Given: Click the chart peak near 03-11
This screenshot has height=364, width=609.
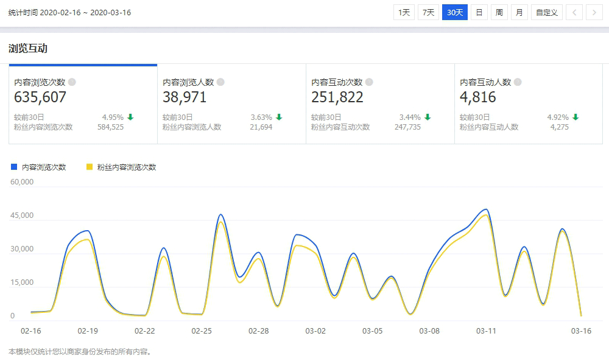Looking at the screenshot, I should (485, 210).
